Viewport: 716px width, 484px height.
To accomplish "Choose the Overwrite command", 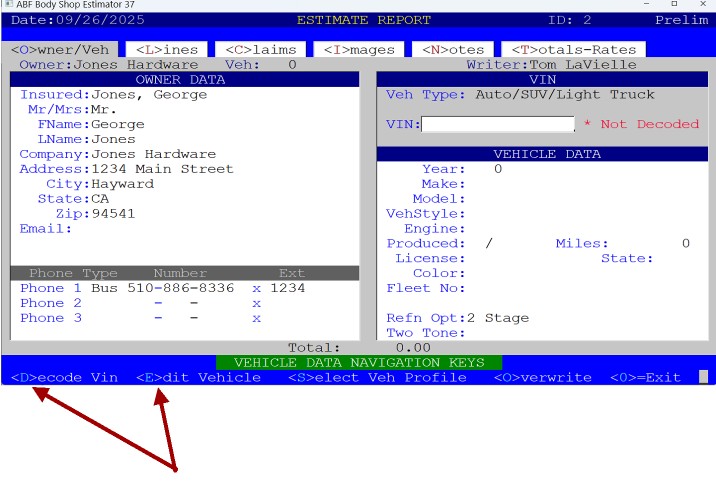I will coord(542,378).
